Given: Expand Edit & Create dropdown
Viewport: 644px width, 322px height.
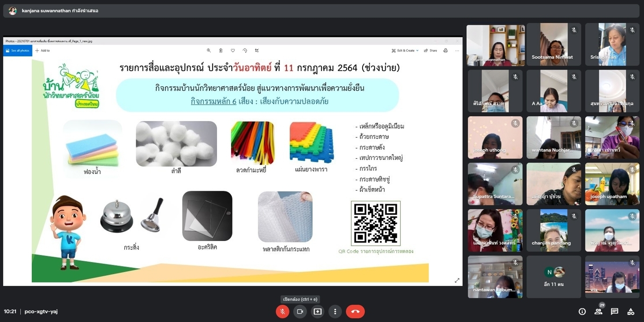Looking at the screenshot, I should click(405, 51).
